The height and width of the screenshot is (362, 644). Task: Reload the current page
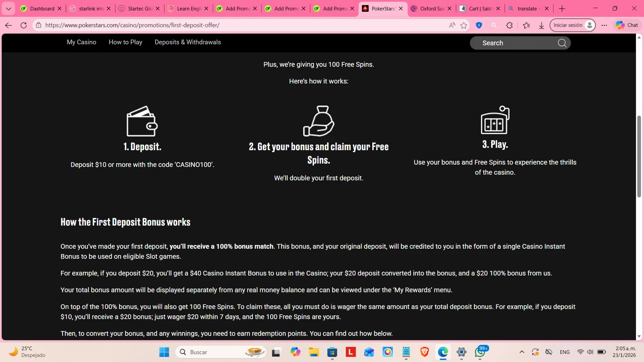pos(24,25)
